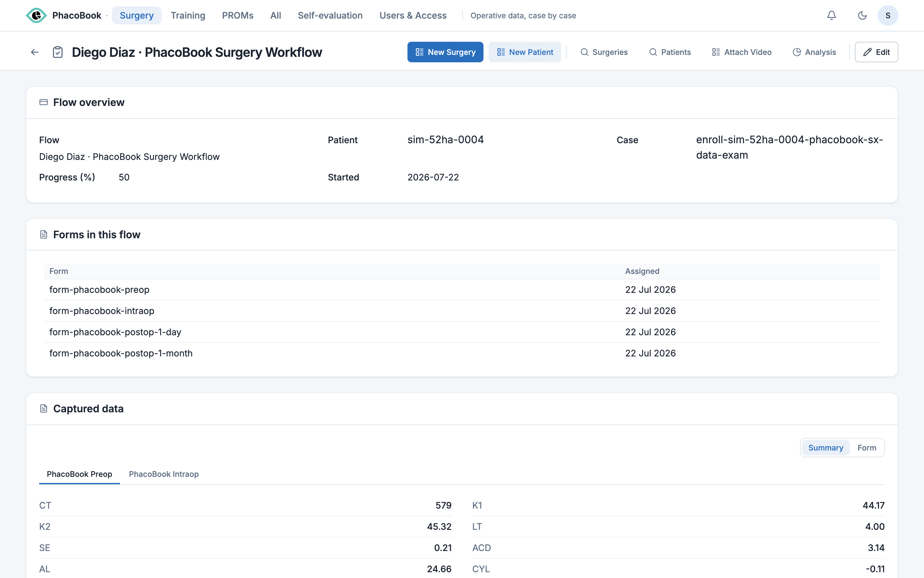Screen dimensions: 924x578
Task: Select the PhacoBook Intraop tab
Action: click(x=164, y=474)
